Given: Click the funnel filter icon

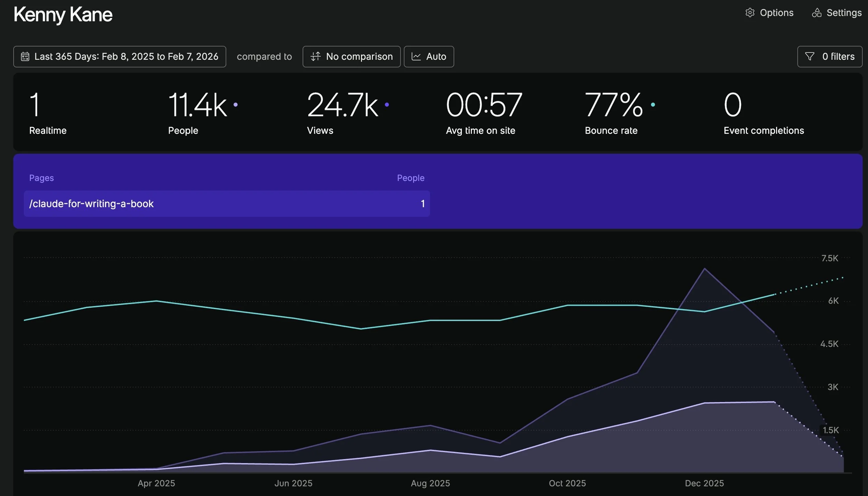Looking at the screenshot, I should [x=810, y=57].
